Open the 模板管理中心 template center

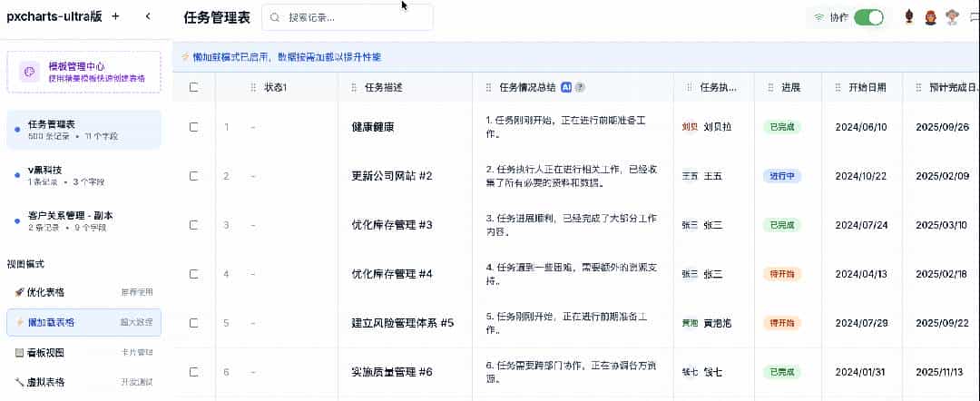pos(83,73)
